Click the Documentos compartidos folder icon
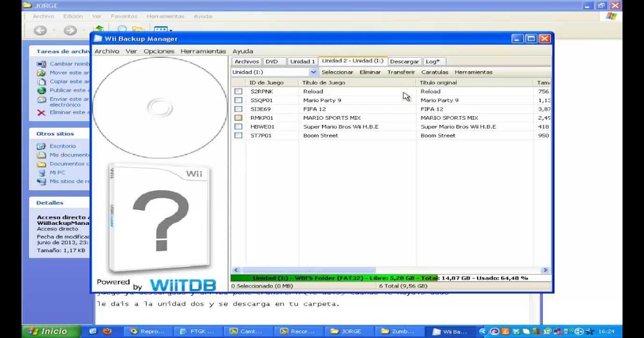The image size is (644, 338). pos(41,164)
